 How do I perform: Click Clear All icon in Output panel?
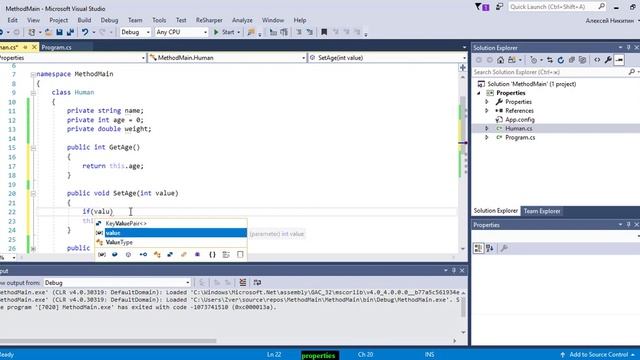[x=243, y=282]
